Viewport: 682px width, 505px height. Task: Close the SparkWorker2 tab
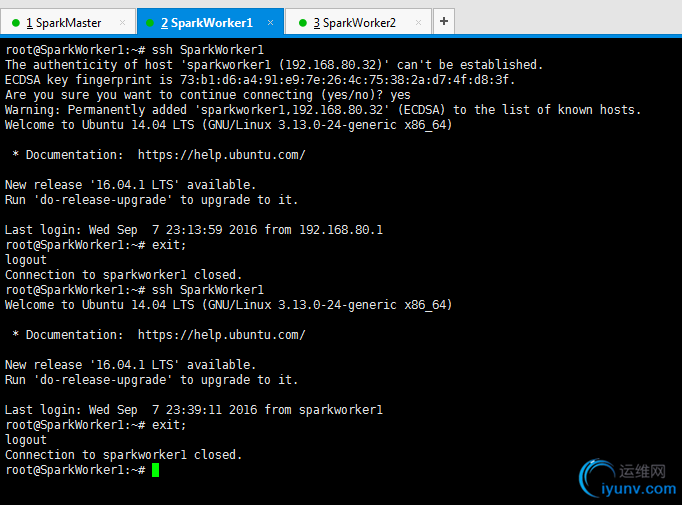point(418,23)
